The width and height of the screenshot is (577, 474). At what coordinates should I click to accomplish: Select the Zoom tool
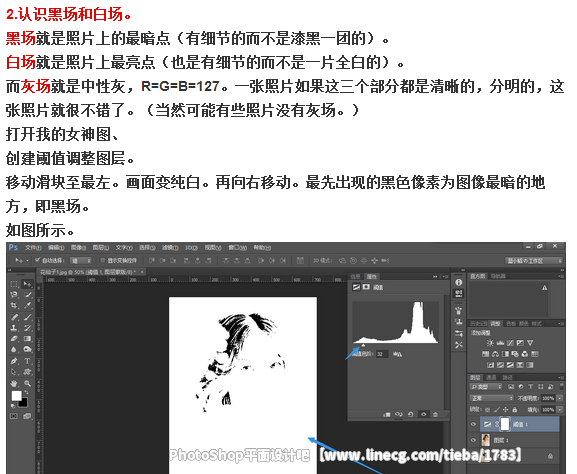[x=27, y=383]
